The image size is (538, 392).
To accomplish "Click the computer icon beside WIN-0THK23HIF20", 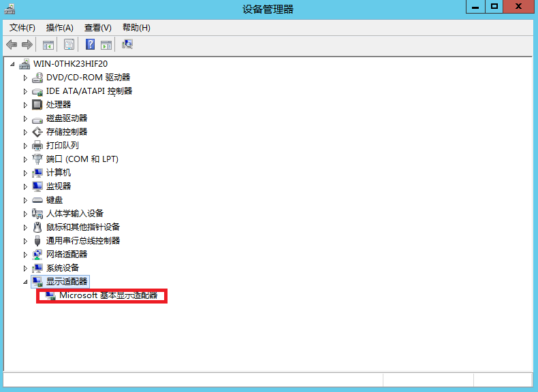I will tap(25, 64).
